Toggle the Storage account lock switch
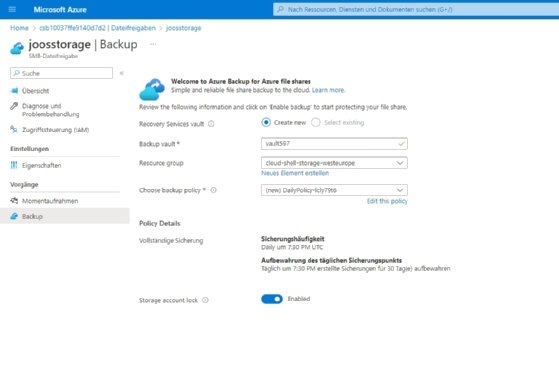559x392 pixels. coord(272,299)
